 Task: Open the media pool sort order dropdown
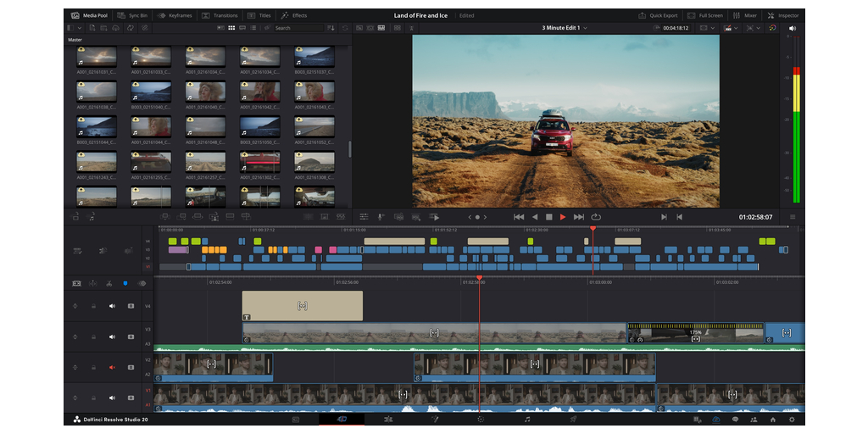(331, 28)
